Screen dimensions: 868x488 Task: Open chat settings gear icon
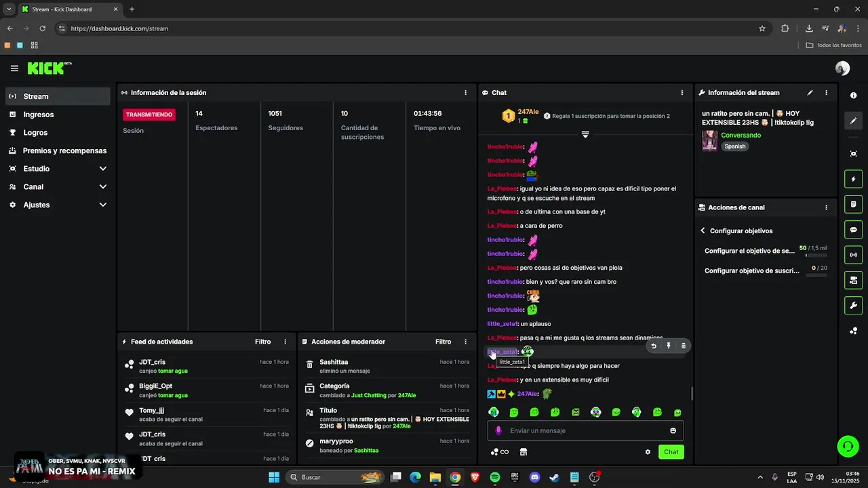(x=648, y=452)
